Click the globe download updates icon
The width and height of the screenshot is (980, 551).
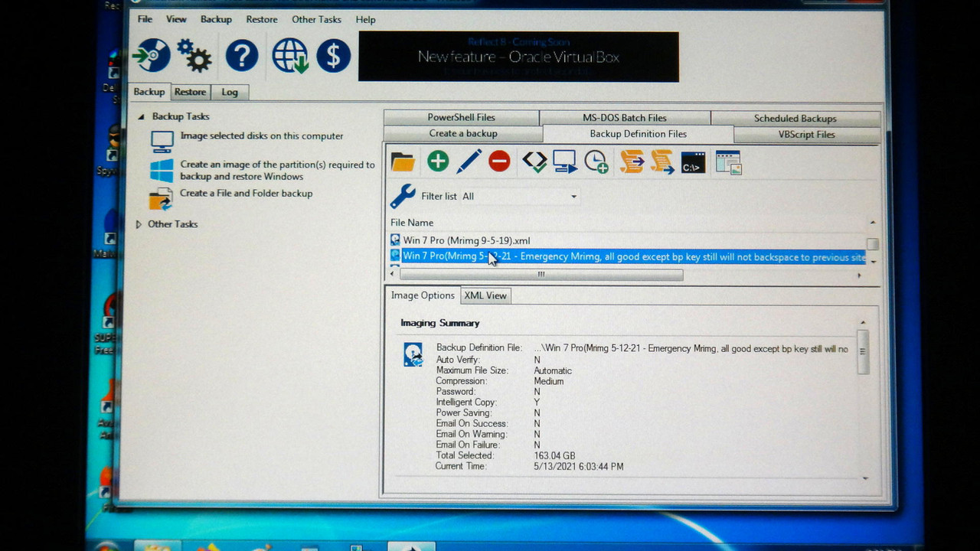(290, 56)
